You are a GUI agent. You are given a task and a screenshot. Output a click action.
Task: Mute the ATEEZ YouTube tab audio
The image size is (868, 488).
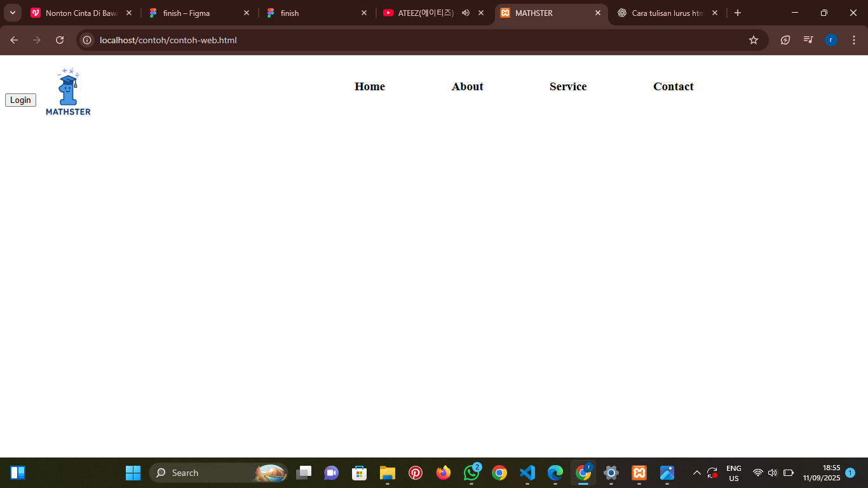click(466, 13)
